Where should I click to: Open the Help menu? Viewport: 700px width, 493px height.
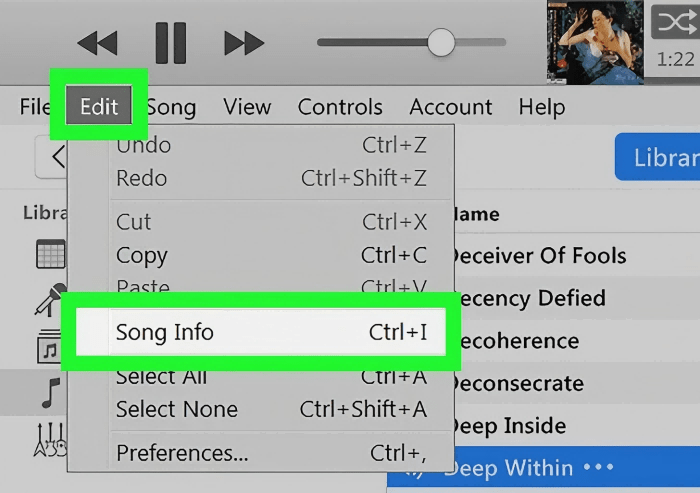[x=541, y=107]
